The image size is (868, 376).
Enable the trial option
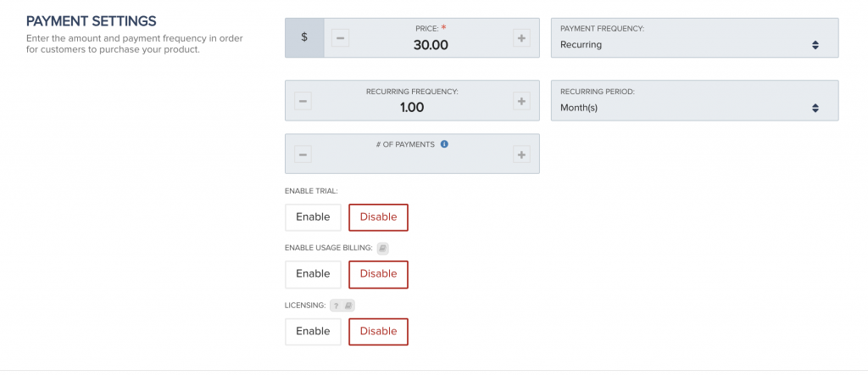click(313, 216)
